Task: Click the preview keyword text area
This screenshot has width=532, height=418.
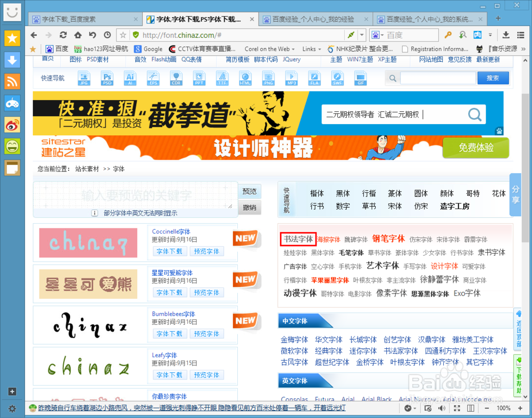Action: 135,195
